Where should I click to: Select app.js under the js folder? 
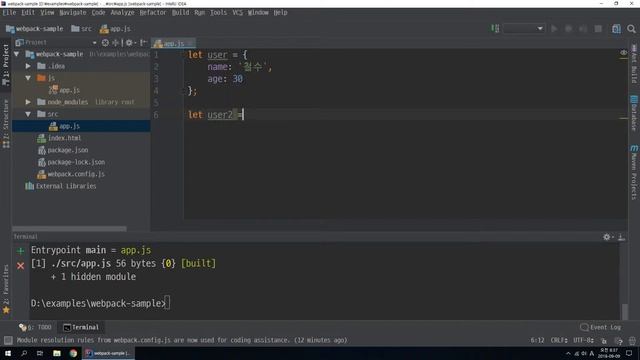point(64,90)
